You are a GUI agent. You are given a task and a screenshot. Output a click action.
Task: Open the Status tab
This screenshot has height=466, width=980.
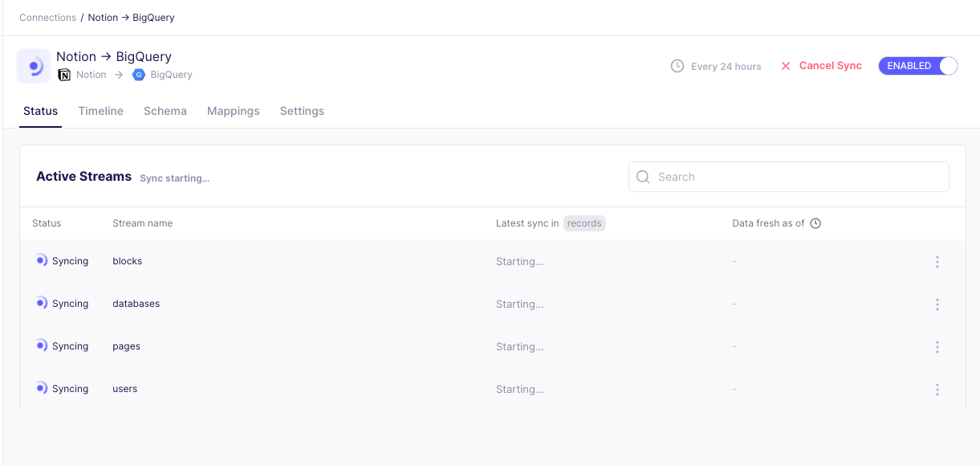[x=40, y=111]
